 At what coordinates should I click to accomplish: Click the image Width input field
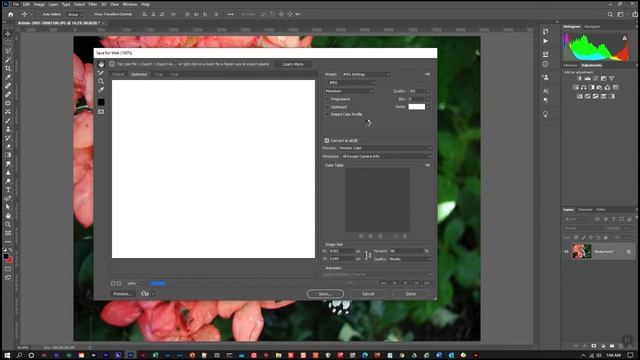coord(342,251)
